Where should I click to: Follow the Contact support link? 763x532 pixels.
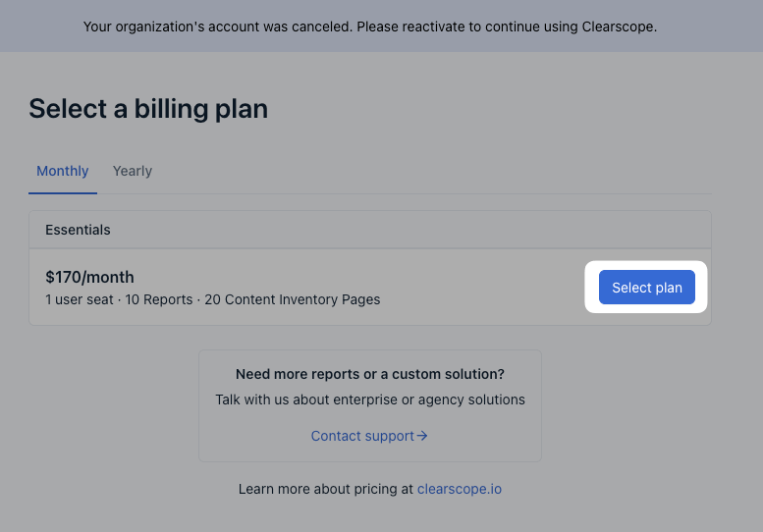click(362, 436)
